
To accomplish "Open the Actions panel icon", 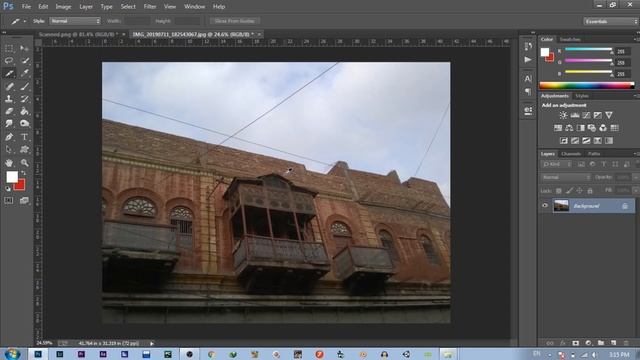I will [528, 60].
